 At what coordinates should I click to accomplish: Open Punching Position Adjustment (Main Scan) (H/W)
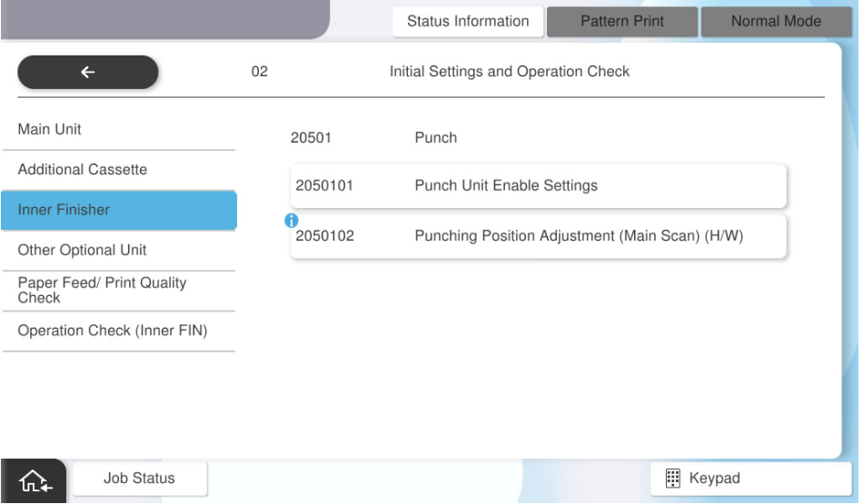[x=538, y=236]
